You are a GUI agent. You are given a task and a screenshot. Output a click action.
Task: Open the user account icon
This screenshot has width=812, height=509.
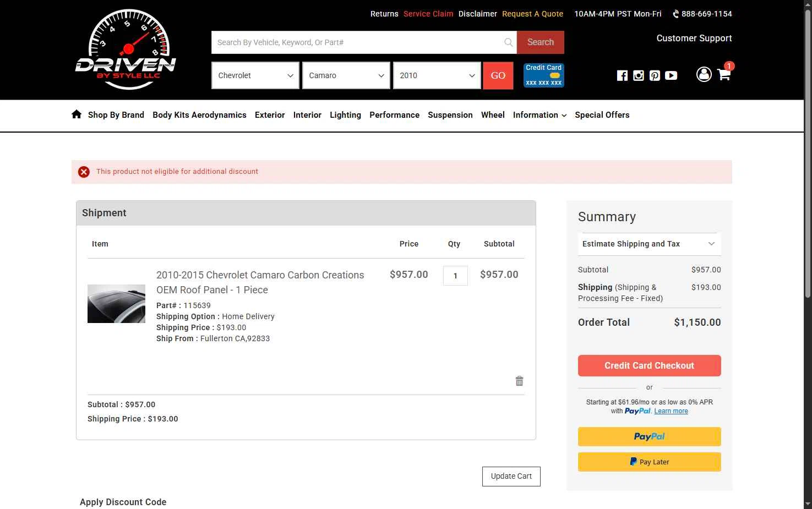pos(704,74)
